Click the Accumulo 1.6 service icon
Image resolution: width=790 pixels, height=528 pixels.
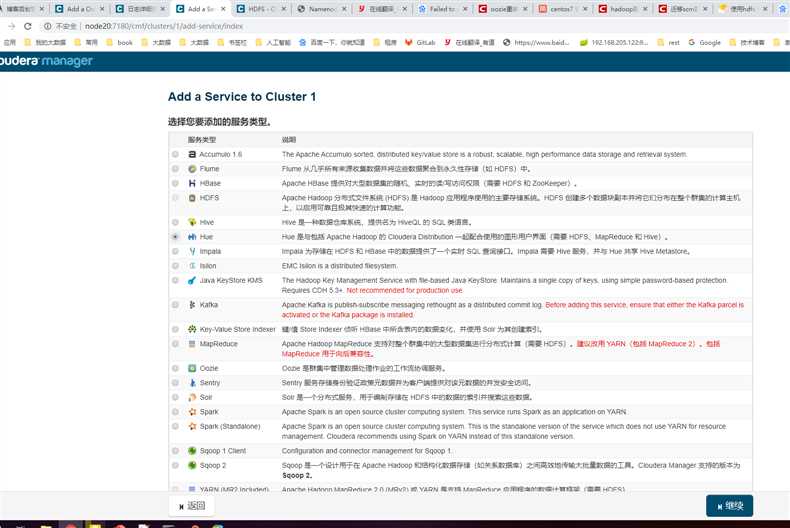pyautogui.click(x=192, y=154)
